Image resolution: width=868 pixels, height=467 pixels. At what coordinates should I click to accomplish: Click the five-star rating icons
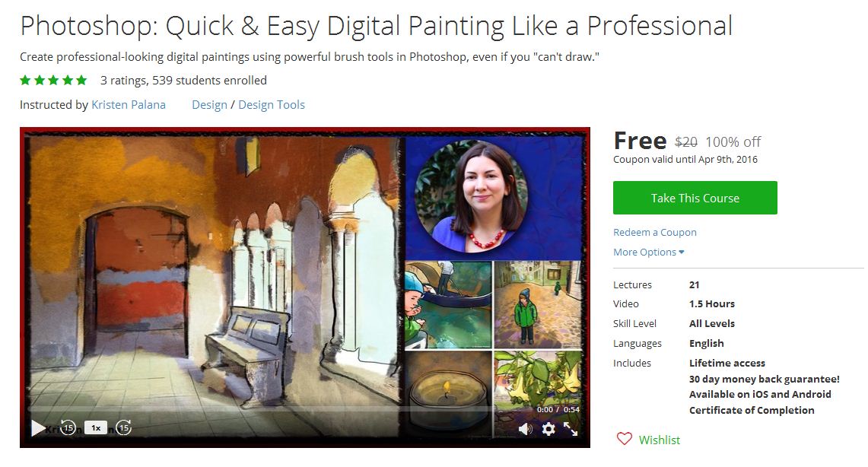click(54, 80)
